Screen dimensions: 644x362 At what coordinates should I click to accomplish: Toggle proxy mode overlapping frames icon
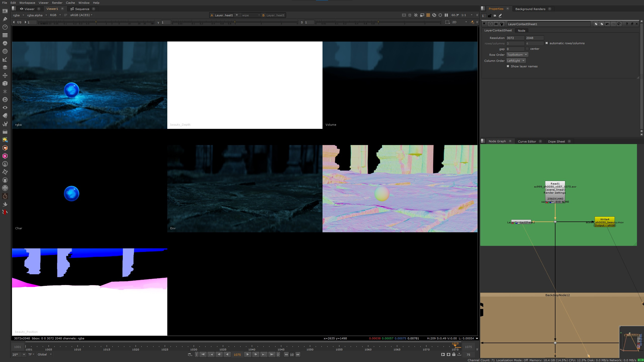[422, 15]
